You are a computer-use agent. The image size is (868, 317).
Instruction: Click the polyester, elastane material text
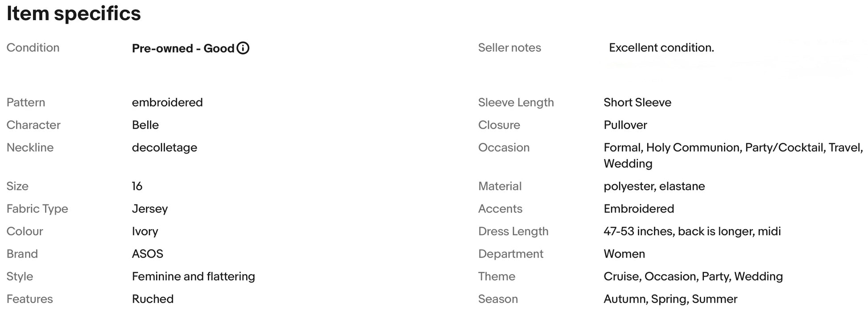click(654, 186)
